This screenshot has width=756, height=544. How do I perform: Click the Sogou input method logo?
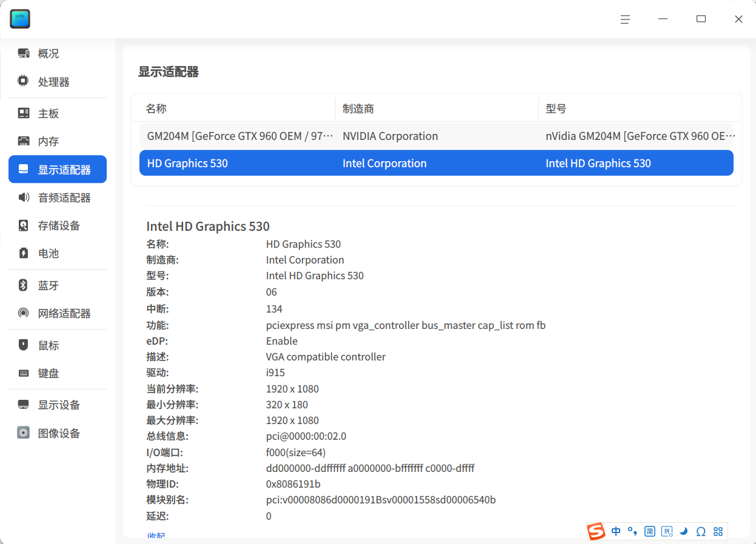pos(597,531)
